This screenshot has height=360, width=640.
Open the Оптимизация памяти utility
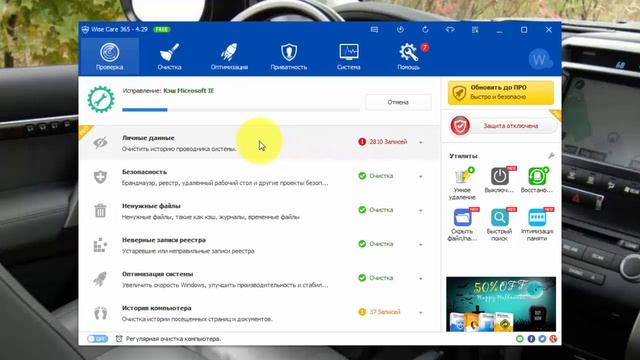537,225
